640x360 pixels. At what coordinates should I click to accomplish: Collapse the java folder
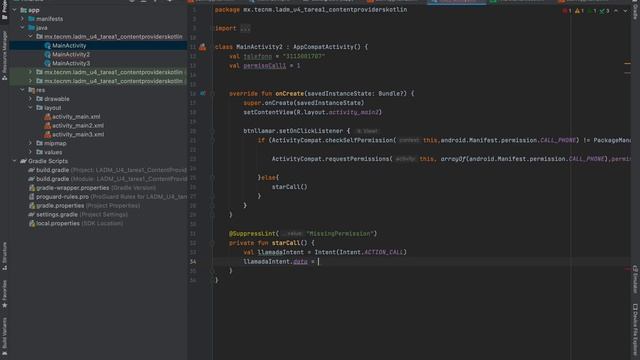(x=22, y=28)
